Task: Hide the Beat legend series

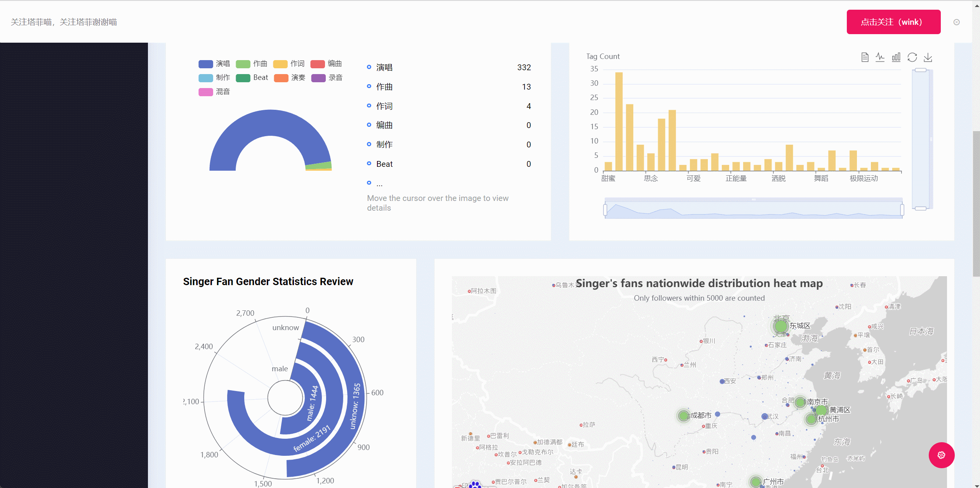Action: (x=252, y=78)
